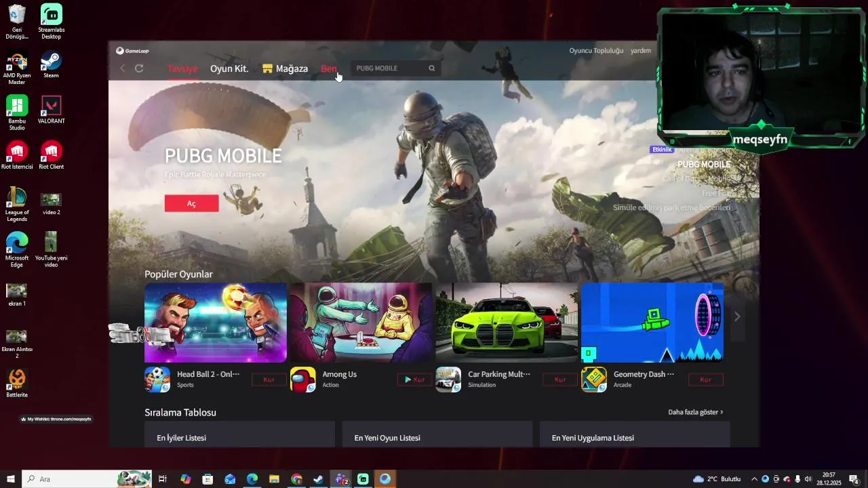Open the Ben tab

pos(329,69)
